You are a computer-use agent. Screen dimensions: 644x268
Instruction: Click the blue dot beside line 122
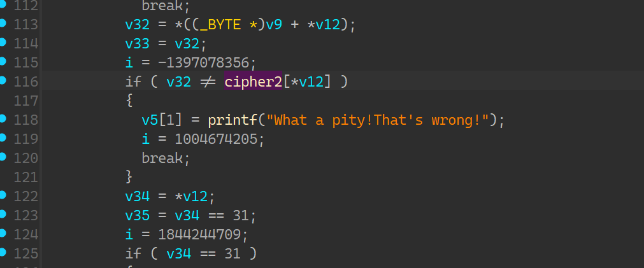(x=3, y=195)
